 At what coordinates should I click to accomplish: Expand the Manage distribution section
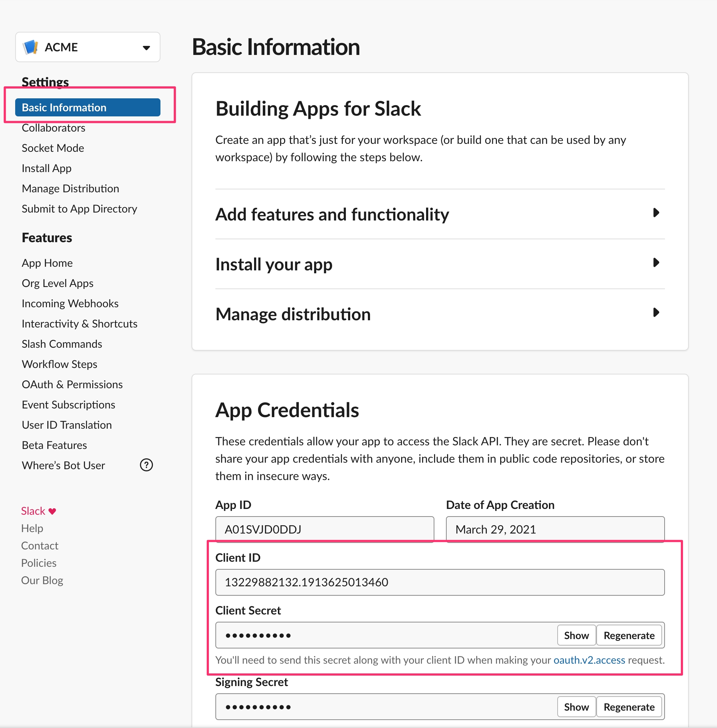tap(656, 313)
